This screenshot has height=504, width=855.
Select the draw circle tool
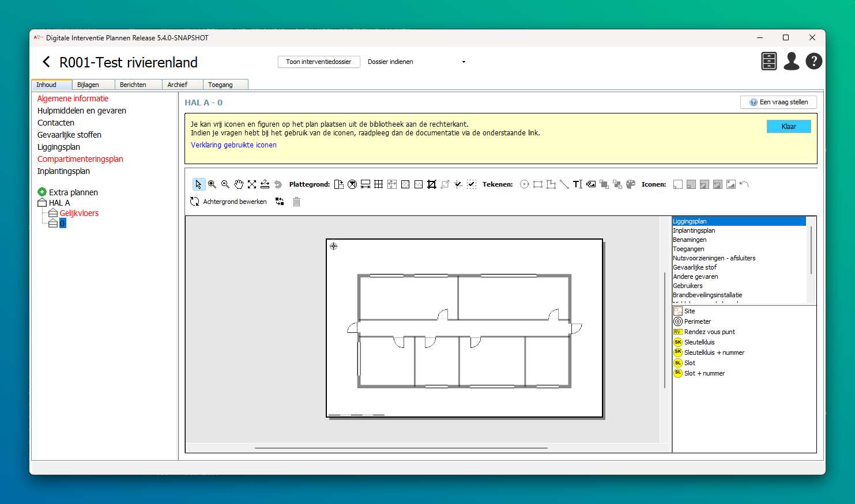pyautogui.click(x=525, y=184)
